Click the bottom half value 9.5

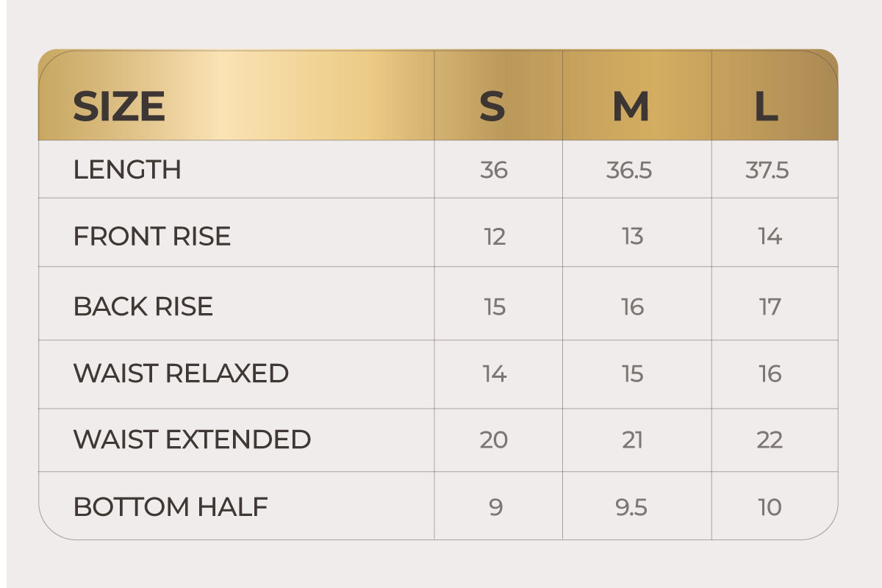(x=631, y=507)
